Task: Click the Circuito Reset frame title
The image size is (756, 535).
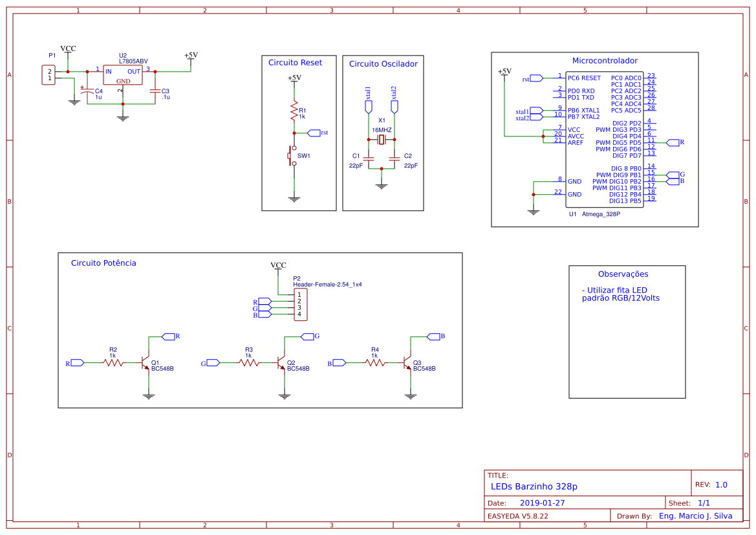Action: [x=296, y=63]
